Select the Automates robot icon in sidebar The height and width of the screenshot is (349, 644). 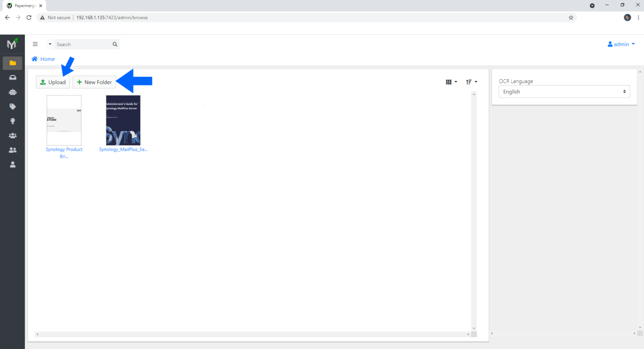[12, 92]
